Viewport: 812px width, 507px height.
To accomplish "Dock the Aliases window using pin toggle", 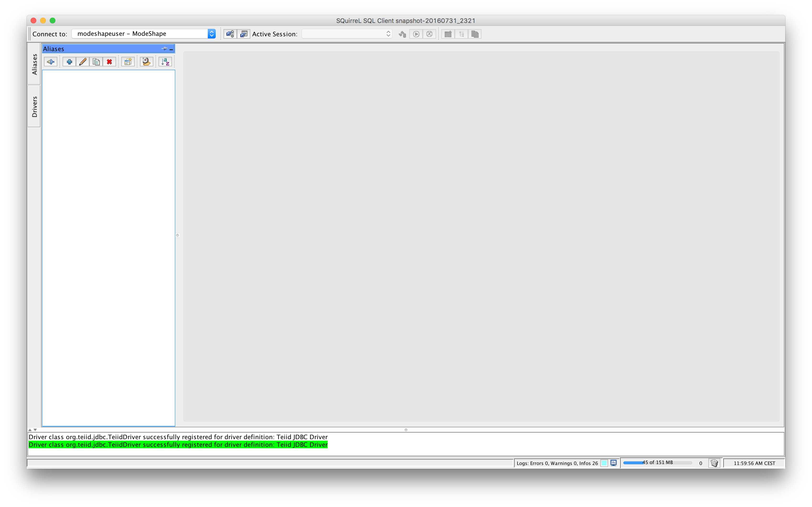I will pos(165,49).
